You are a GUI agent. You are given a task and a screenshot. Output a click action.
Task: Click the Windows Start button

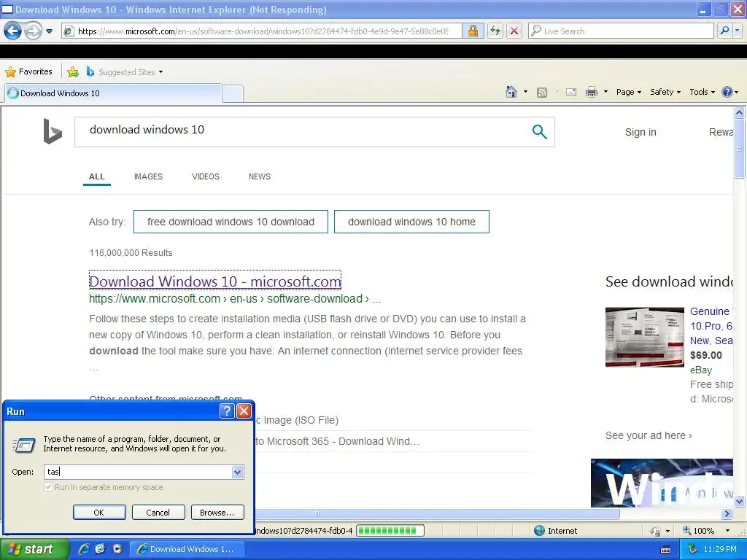click(x=34, y=549)
